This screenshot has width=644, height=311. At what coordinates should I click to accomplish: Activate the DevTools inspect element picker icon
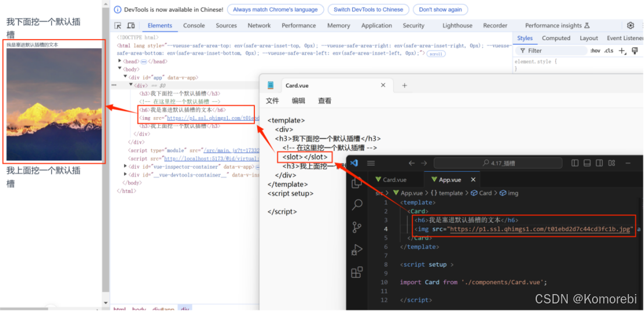pyautogui.click(x=118, y=26)
